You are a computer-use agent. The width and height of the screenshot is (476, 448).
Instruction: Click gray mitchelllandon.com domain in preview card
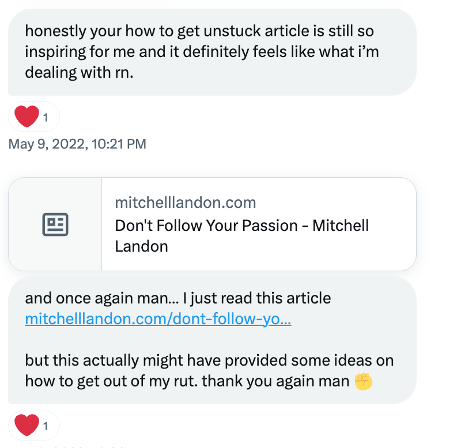186,202
